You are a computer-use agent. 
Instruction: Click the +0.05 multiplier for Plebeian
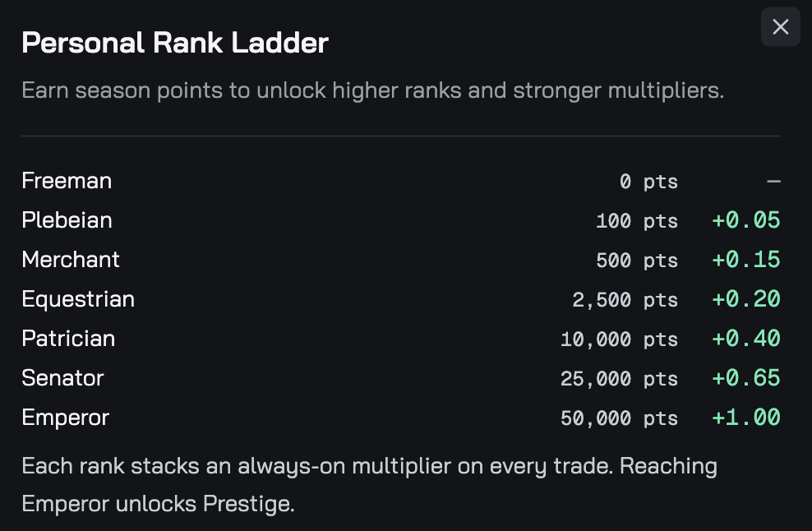click(746, 220)
